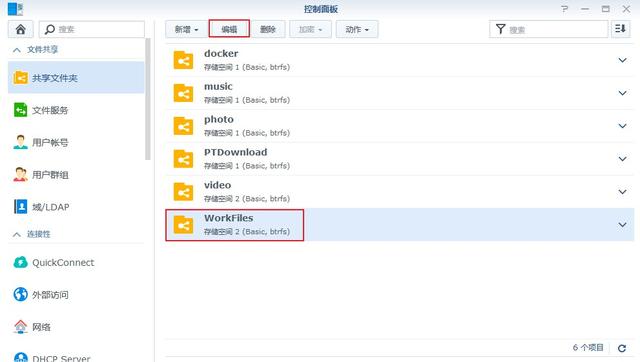640x362 pixels.
Task: Select the photo folder name
Action: [x=219, y=120]
